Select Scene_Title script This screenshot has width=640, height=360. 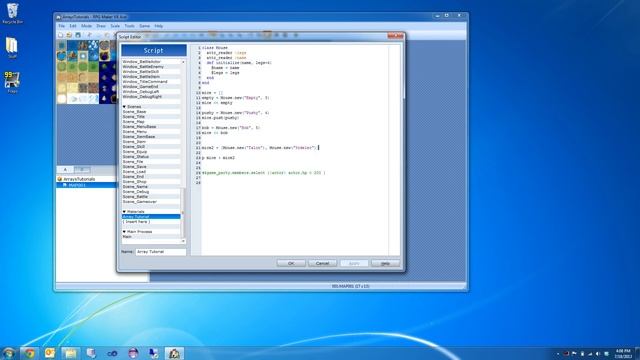(x=151, y=117)
